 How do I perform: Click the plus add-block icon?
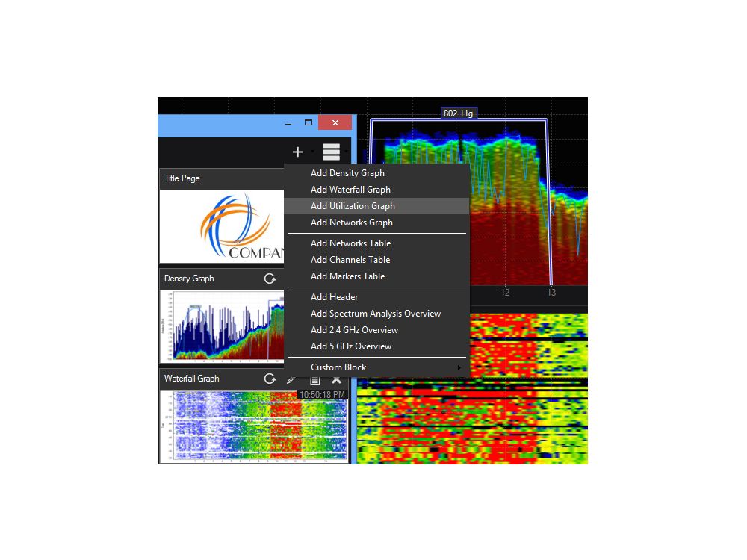coord(298,152)
